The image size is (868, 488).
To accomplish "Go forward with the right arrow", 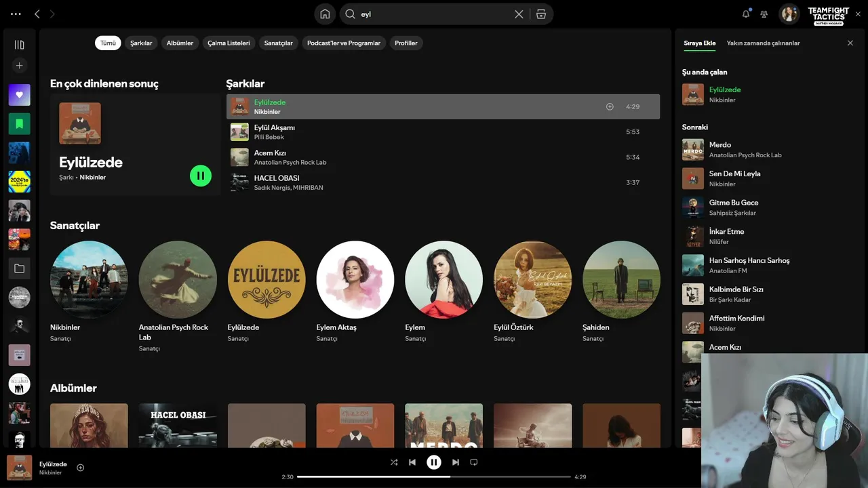I will (x=52, y=14).
